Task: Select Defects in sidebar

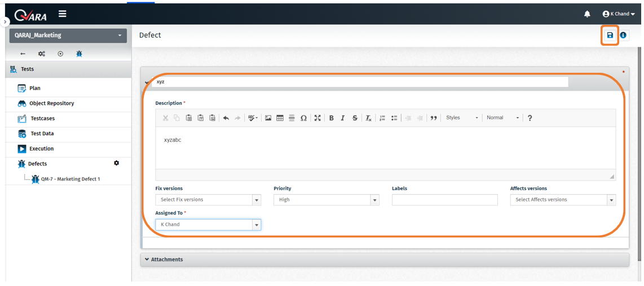Action: pos(38,164)
